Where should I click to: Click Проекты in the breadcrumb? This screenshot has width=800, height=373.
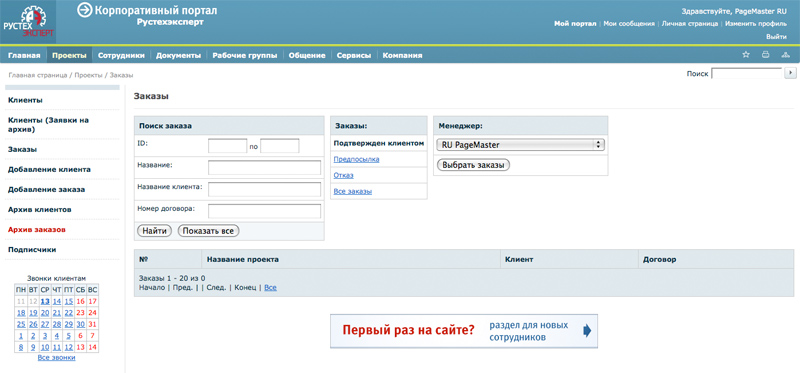(88, 75)
